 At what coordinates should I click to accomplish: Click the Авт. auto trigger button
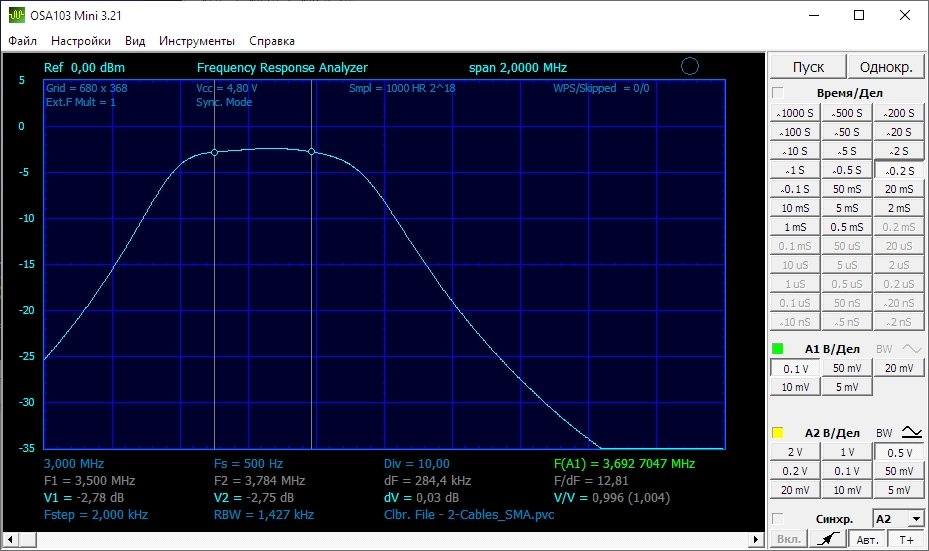pyautogui.click(x=867, y=540)
